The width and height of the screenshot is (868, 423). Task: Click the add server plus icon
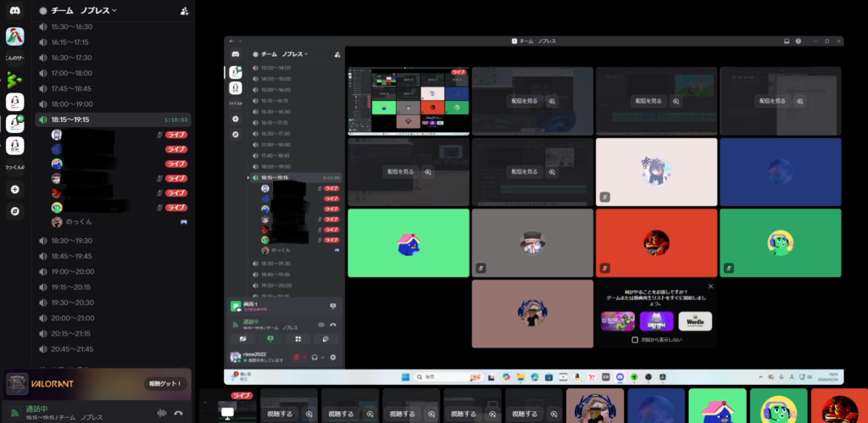[x=14, y=189]
